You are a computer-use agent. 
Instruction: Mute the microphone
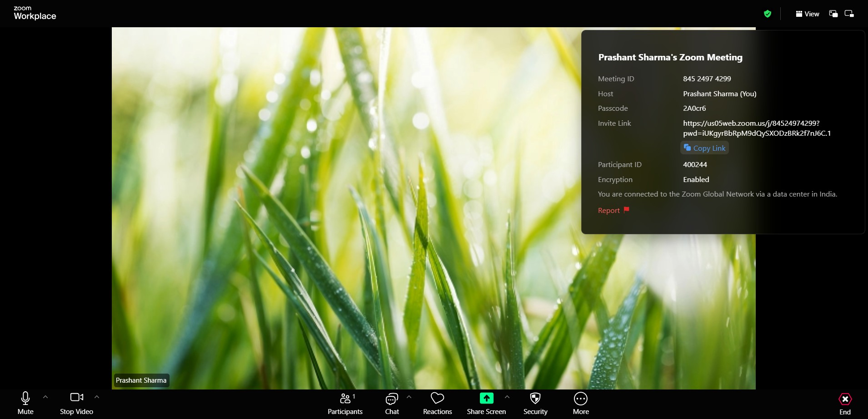25,404
